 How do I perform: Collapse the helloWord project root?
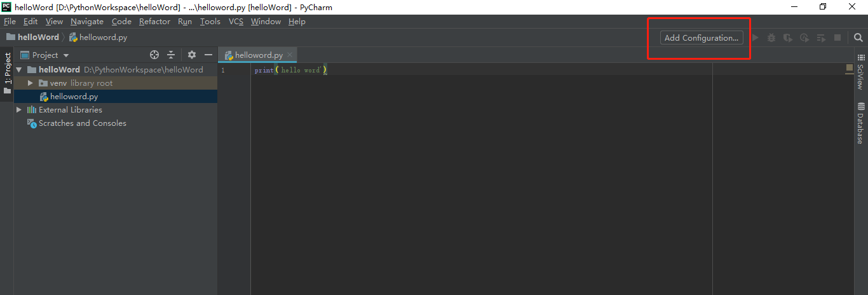pyautogui.click(x=19, y=70)
